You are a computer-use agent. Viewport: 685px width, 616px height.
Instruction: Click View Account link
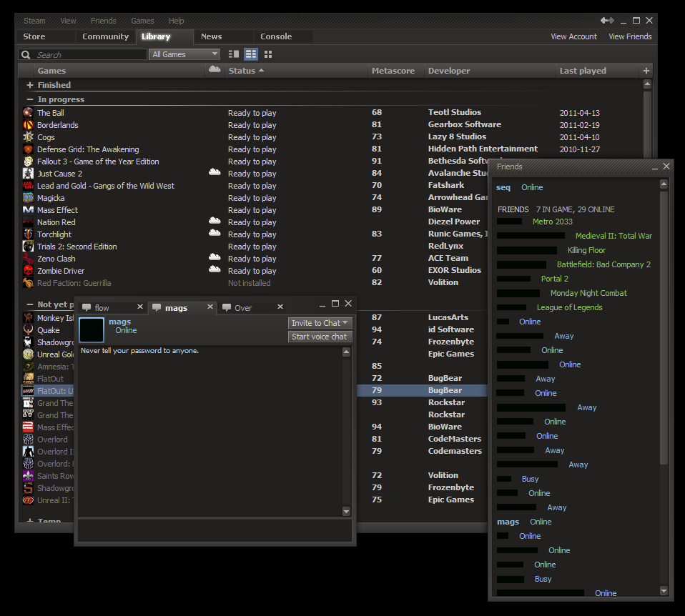pos(573,36)
